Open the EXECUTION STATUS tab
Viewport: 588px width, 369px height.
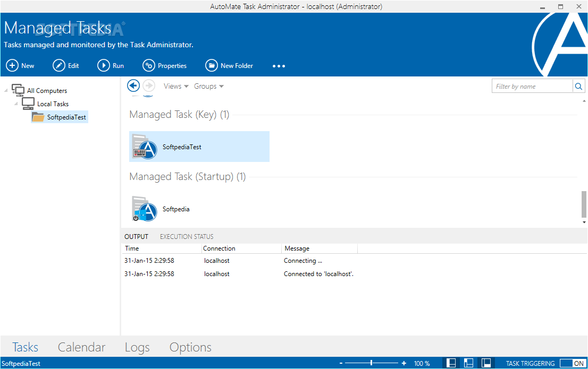click(x=187, y=236)
